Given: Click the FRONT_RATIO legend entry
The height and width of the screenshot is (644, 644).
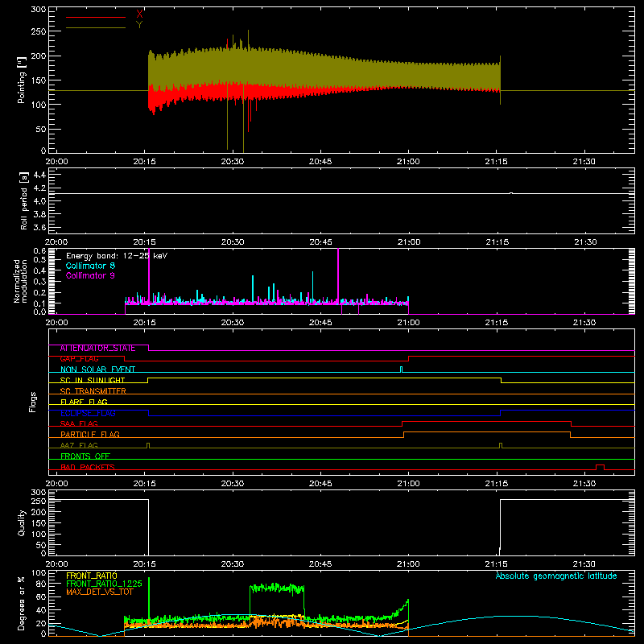Looking at the screenshot, I should [x=92, y=576].
